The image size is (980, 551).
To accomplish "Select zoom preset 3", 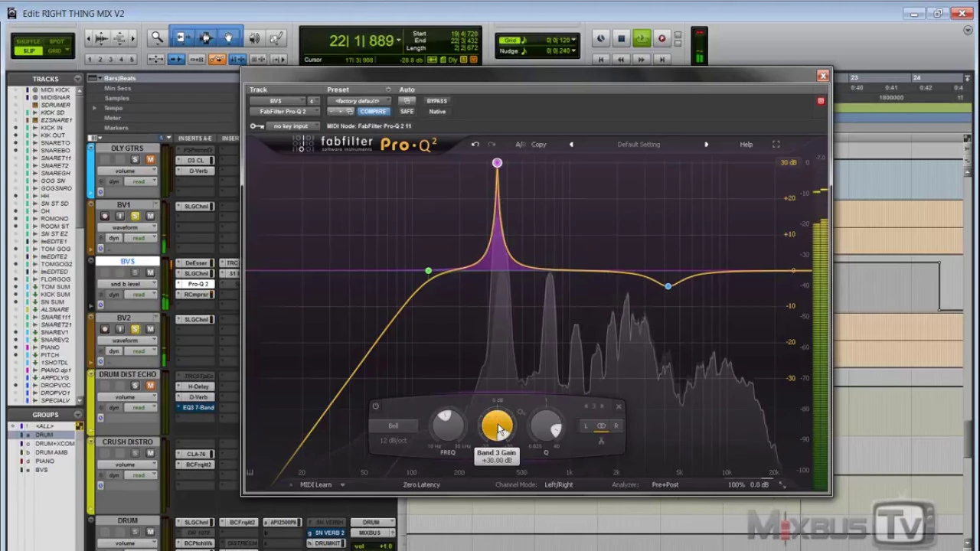I will coord(110,59).
